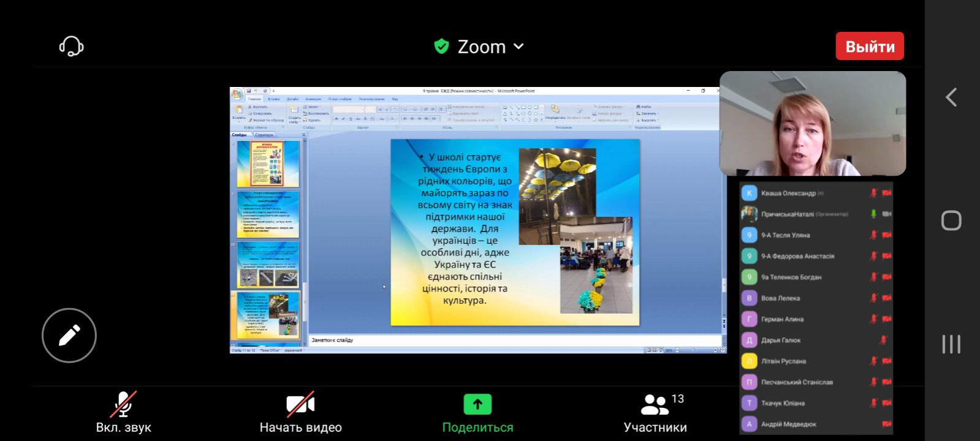Open the annotation pencil tool
The height and width of the screenshot is (441, 980).
click(69, 336)
